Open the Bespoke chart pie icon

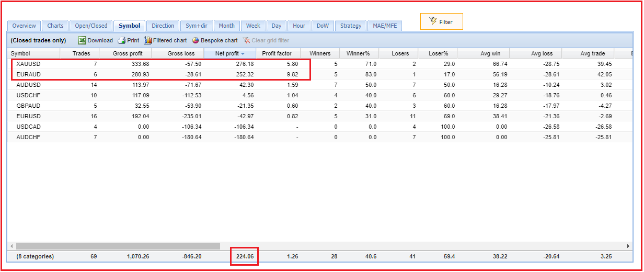[195, 40]
